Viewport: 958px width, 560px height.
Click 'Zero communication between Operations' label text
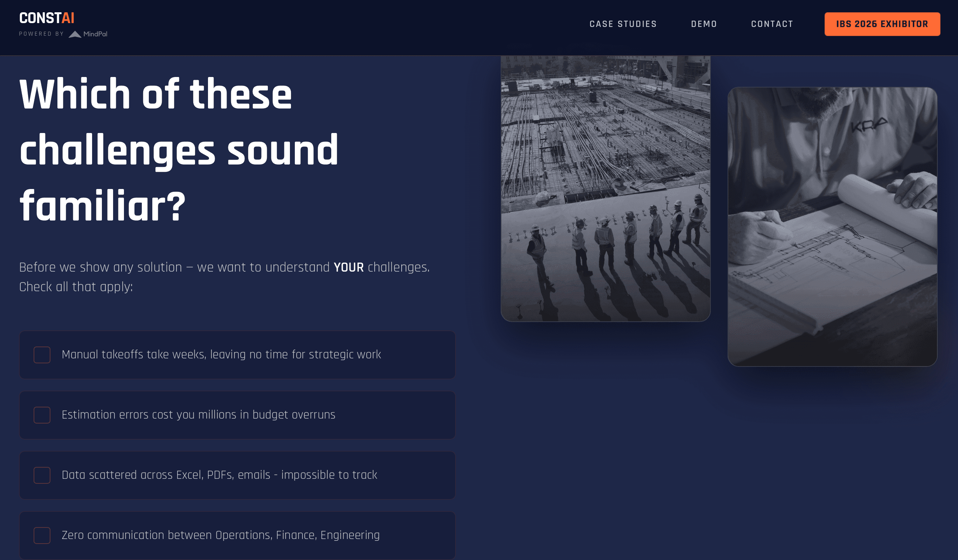click(x=221, y=535)
